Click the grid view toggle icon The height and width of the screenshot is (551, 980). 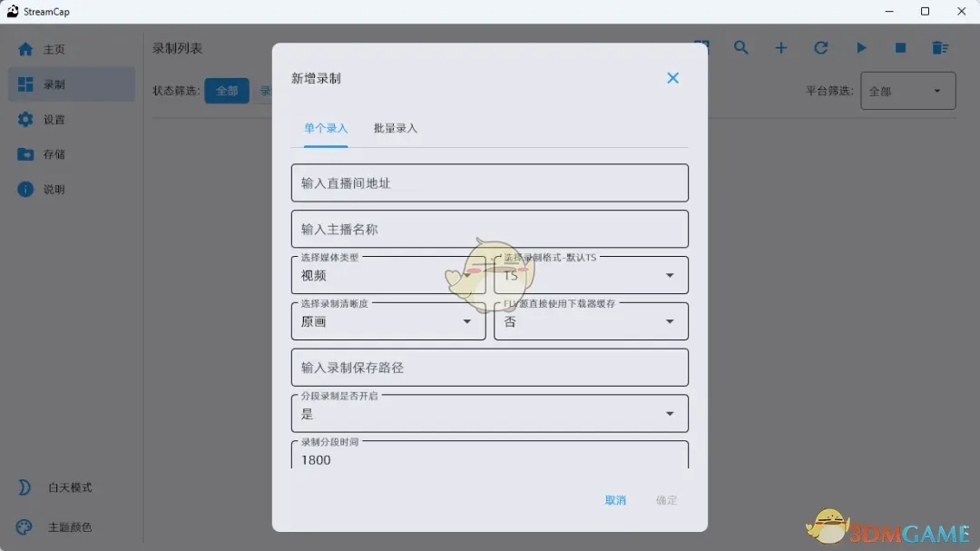(x=701, y=45)
